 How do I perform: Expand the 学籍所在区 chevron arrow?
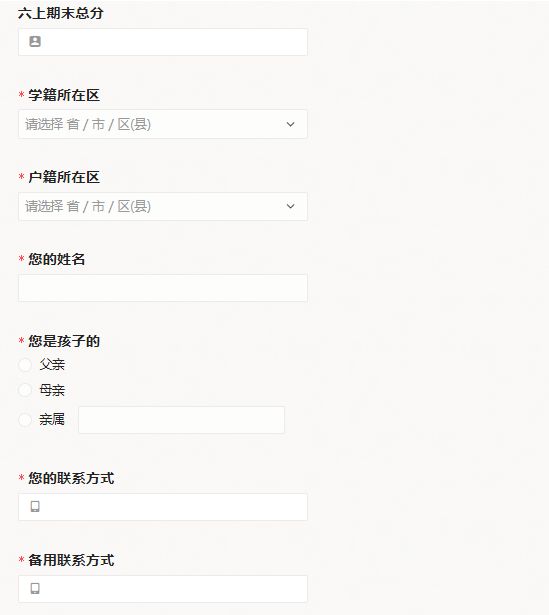pyautogui.click(x=290, y=124)
